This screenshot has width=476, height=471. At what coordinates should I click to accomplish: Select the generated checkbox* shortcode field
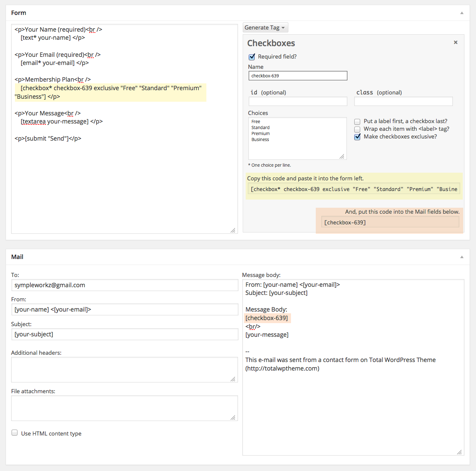click(354, 189)
